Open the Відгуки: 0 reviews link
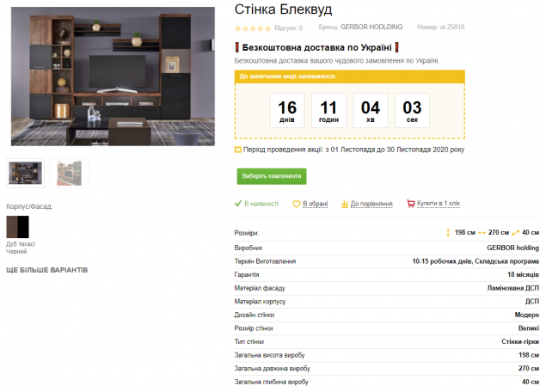This screenshot has height=392, width=546. [x=288, y=28]
